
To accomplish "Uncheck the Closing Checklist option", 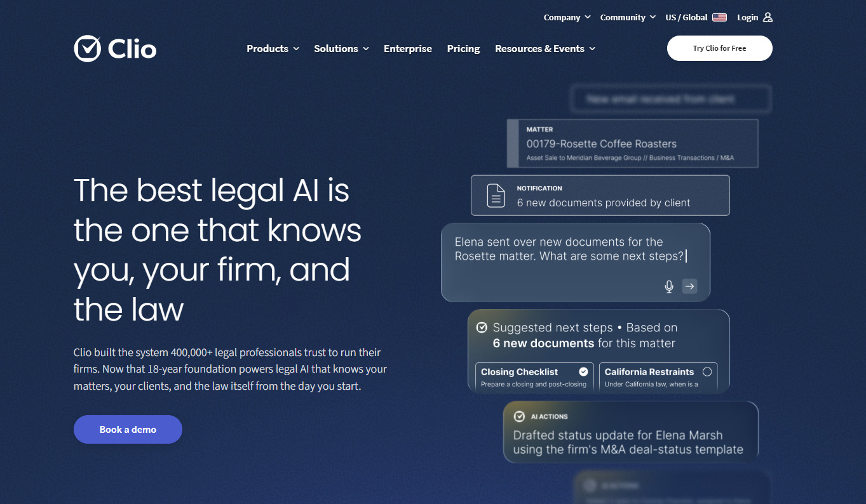I will coord(583,372).
